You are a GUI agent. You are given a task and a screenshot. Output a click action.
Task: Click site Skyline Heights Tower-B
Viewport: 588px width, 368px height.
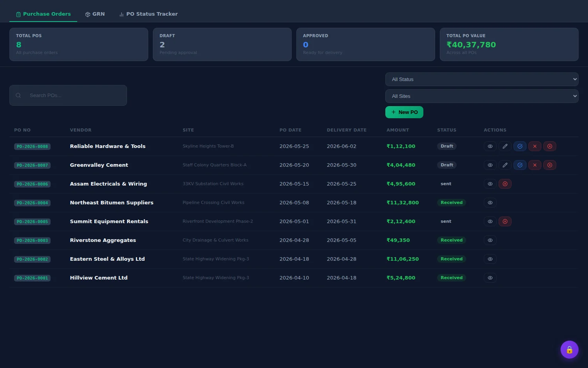208,146
